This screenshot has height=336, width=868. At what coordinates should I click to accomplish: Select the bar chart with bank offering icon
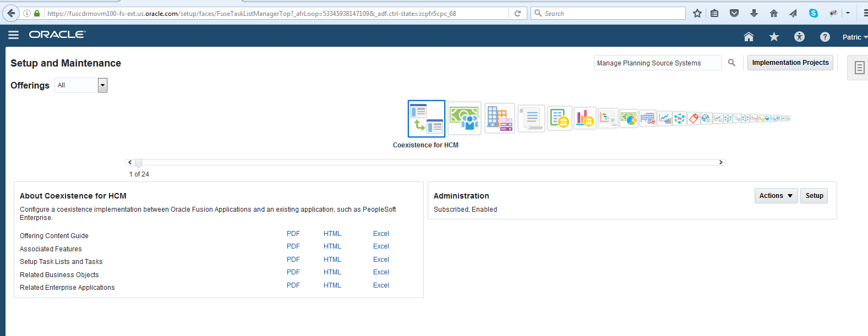point(585,118)
